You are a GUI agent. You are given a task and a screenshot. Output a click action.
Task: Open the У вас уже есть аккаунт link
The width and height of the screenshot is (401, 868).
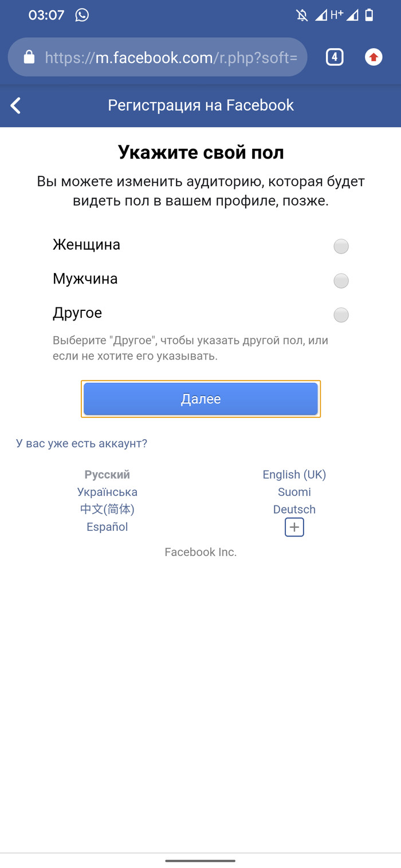[x=81, y=444]
